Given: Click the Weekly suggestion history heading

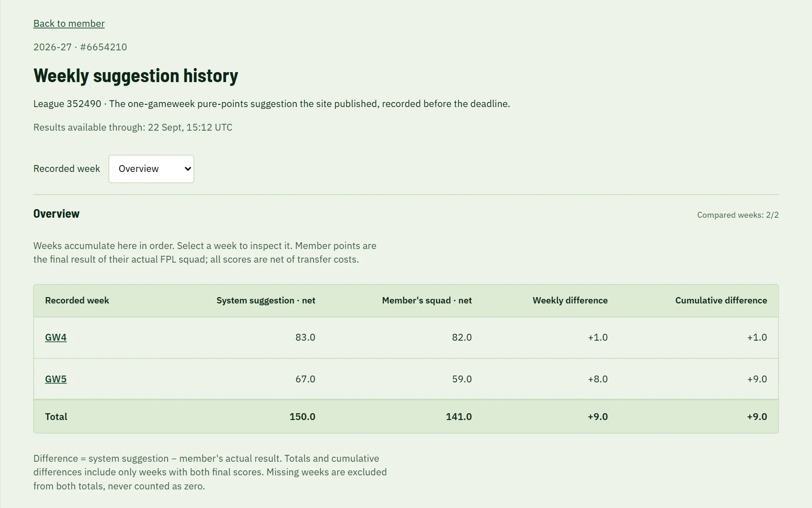Looking at the screenshot, I should (136, 76).
